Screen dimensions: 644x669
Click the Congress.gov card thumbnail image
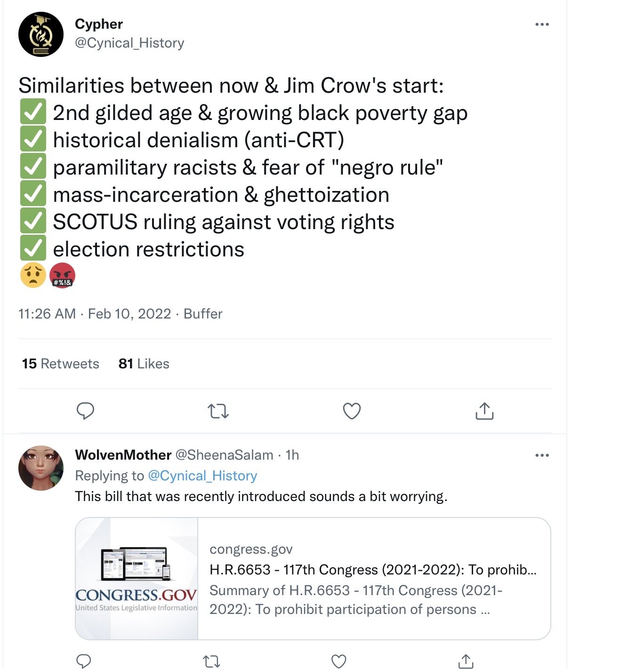(137, 579)
